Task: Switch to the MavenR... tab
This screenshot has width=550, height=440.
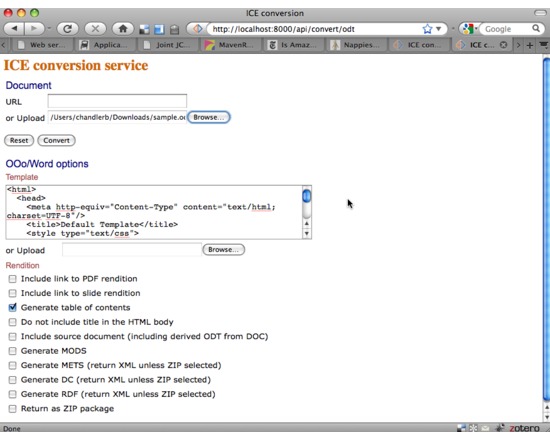Action: pos(230,45)
